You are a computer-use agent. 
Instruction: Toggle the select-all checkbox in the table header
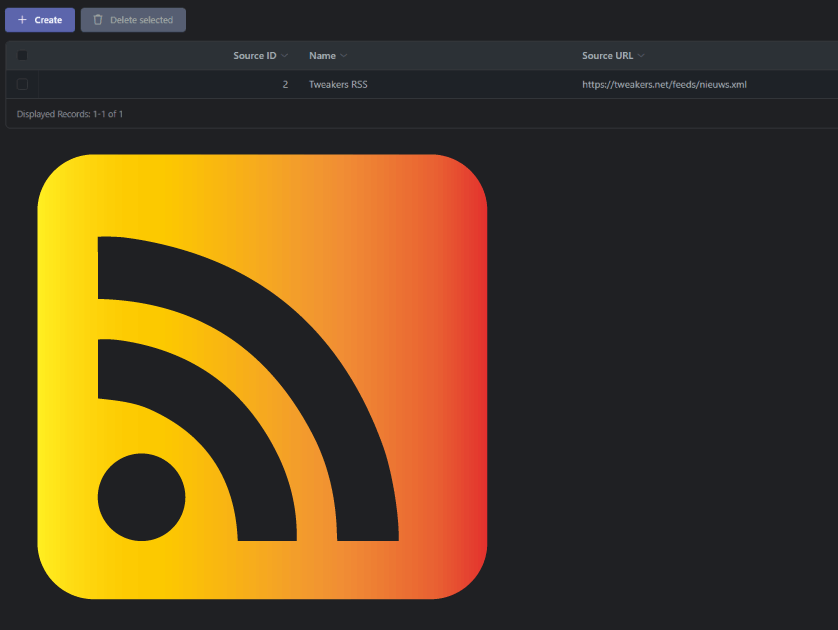(x=22, y=56)
